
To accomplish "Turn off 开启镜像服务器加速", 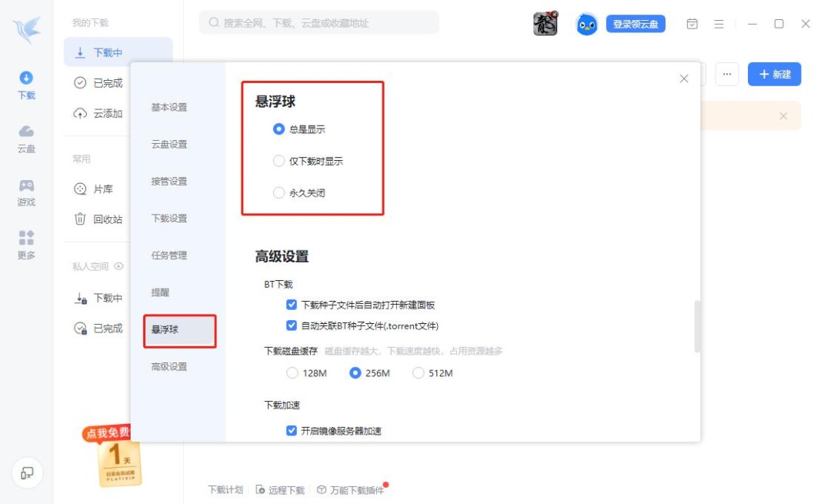I will tap(291, 431).
